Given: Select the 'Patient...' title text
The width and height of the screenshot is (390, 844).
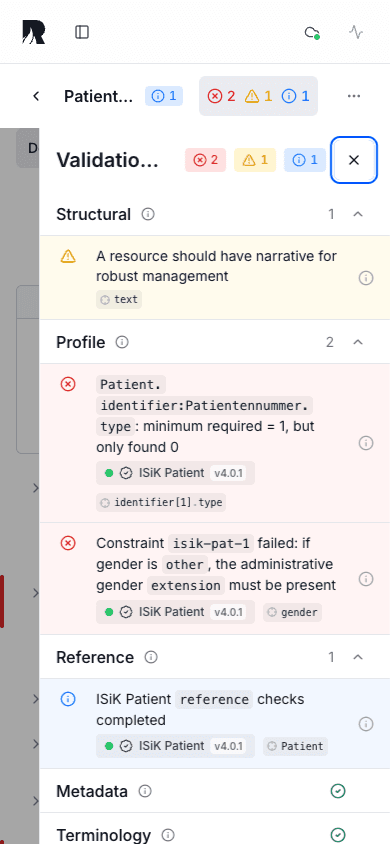Looking at the screenshot, I should [x=98, y=96].
